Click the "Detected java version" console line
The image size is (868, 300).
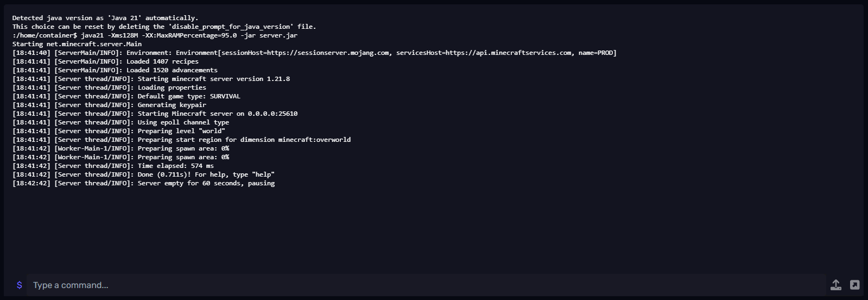pyautogui.click(x=105, y=18)
